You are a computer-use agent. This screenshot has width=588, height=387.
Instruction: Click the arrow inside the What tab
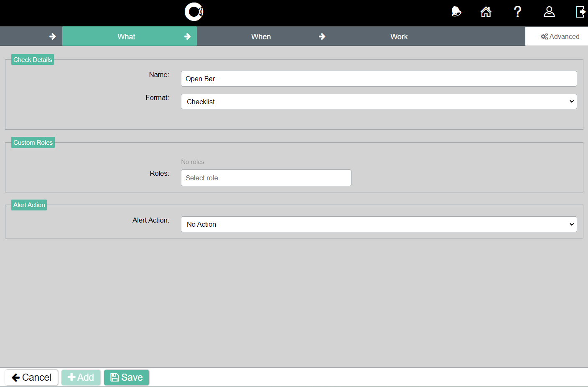tap(188, 36)
